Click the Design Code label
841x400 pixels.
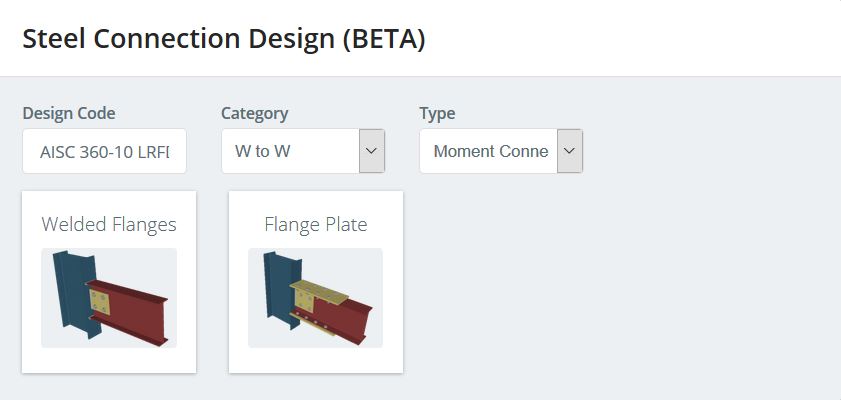pyautogui.click(x=69, y=114)
